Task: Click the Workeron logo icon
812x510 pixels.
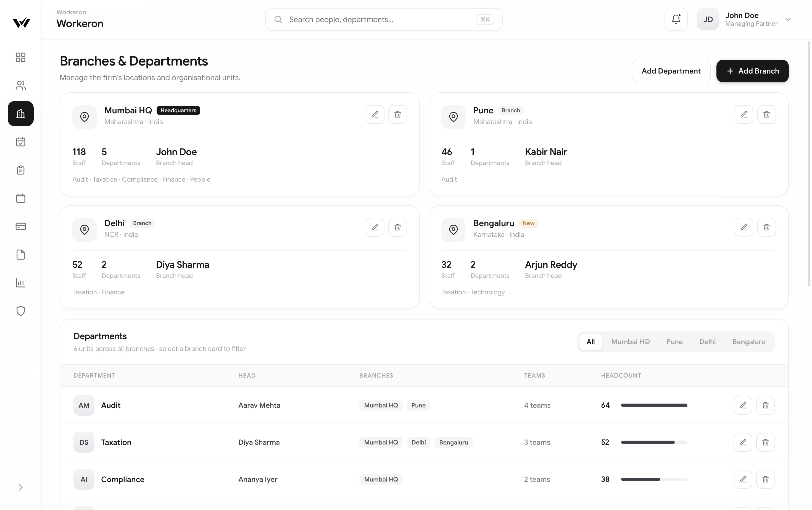Action: [x=21, y=22]
